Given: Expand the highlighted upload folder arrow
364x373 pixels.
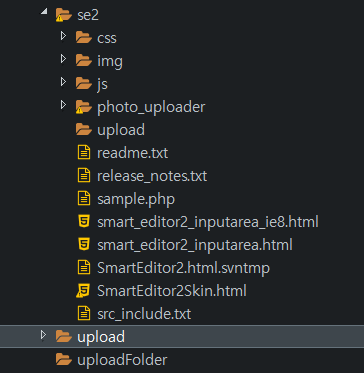Looking at the screenshot, I should point(43,334).
